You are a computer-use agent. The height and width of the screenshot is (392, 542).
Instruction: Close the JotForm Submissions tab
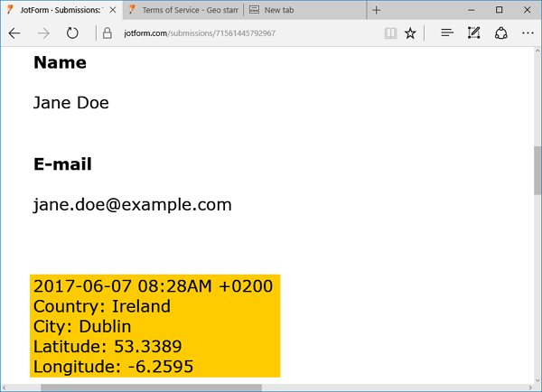click(x=112, y=10)
